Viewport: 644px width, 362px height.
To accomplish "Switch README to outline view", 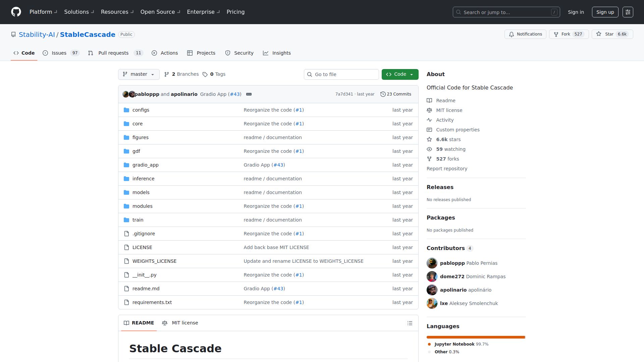I will [410, 323].
